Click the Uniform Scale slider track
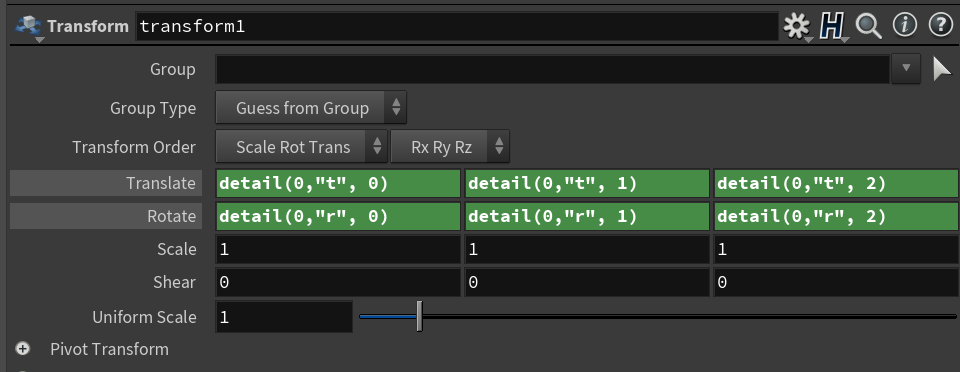 click(658, 316)
